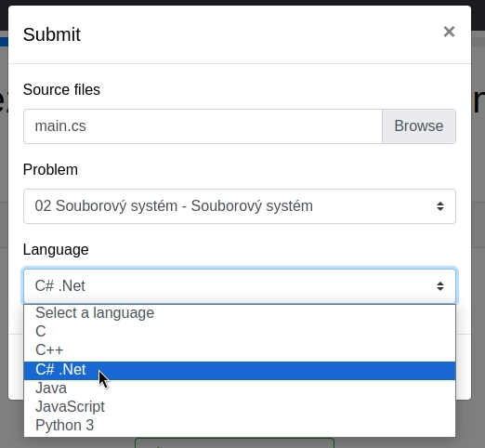485x448 pixels.
Task: Click the Language field label
Action: tap(56, 250)
